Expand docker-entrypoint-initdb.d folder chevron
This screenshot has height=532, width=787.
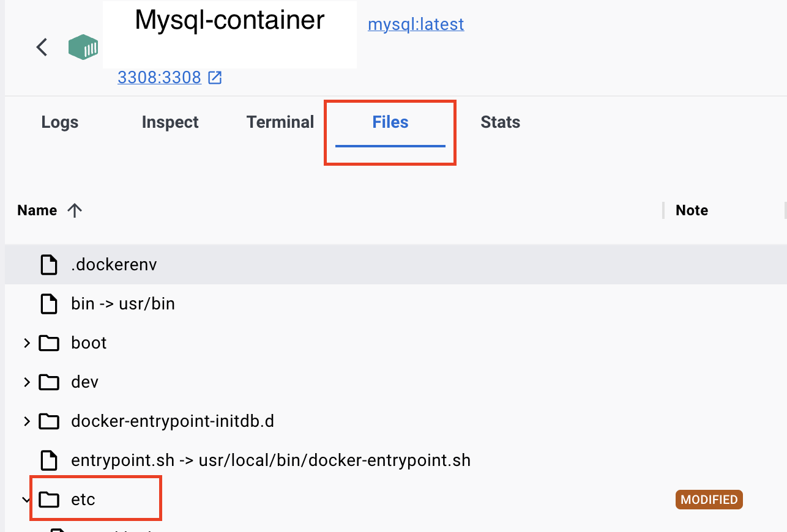[26, 421]
